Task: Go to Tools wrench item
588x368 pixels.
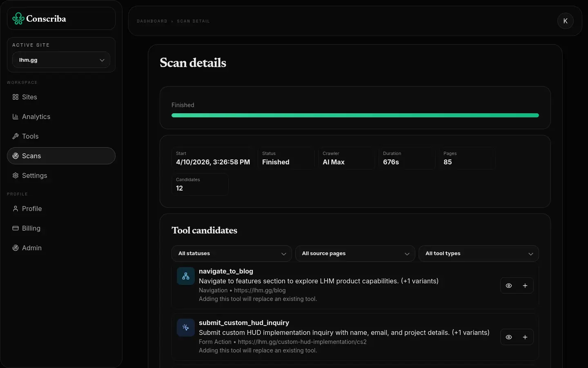Action: coord(16,136)
